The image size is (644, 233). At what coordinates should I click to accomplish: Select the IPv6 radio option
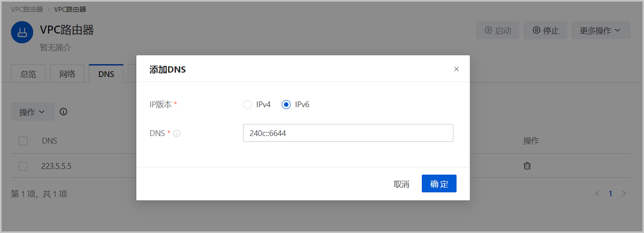287,104
